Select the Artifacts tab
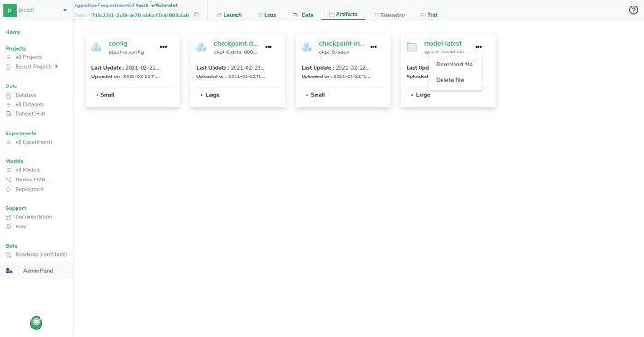The image size is (644, 337). pyautogui.click(x=343, y=14)
